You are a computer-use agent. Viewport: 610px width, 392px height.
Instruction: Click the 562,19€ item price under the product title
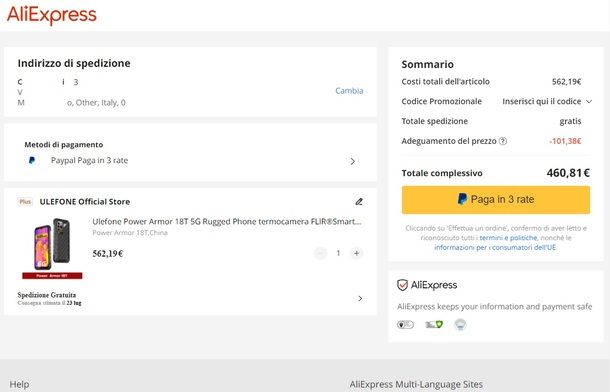(x=108, y=254)
